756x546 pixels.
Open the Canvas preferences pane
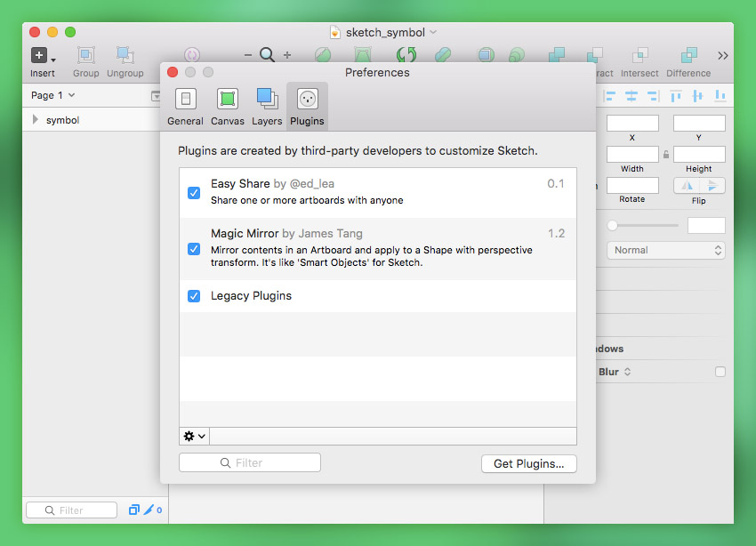pos(227,106)
